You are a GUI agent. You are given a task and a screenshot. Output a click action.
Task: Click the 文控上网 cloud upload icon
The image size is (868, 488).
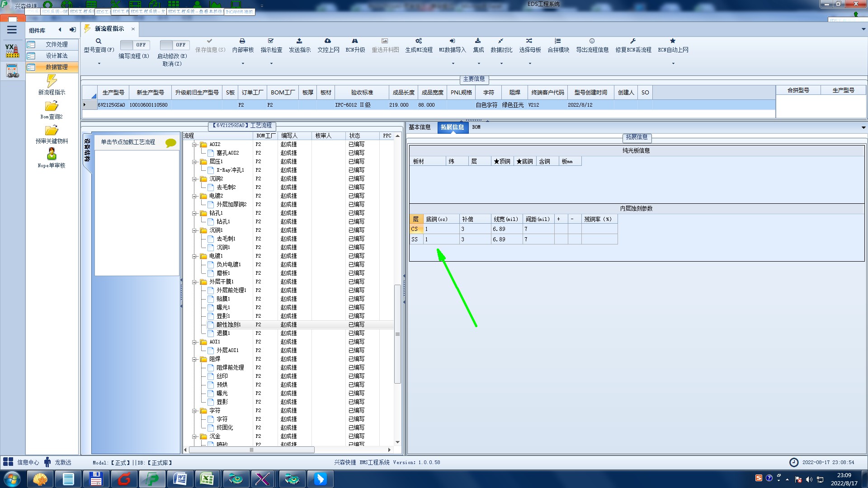coord(328,41)
